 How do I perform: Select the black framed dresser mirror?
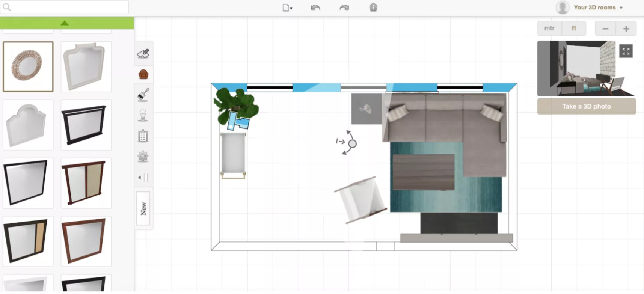(x=86, y=125)
